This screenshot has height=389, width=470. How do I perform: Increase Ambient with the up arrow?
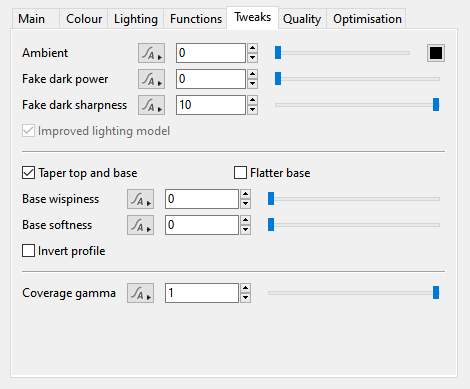(253, 48)
